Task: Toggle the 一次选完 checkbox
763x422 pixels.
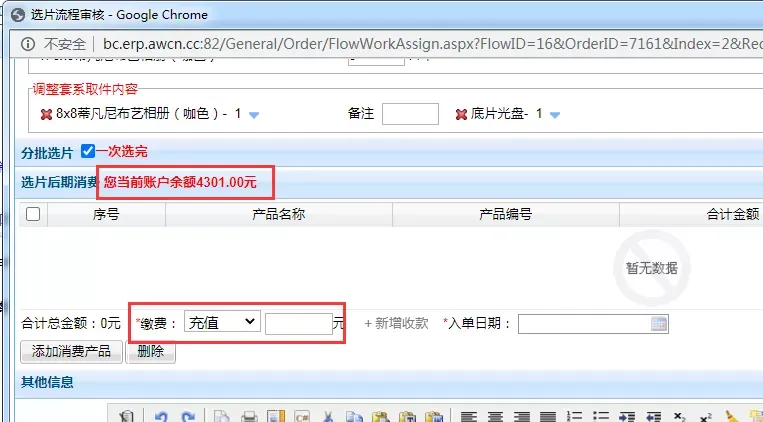Action: click(x=88, y=151)
